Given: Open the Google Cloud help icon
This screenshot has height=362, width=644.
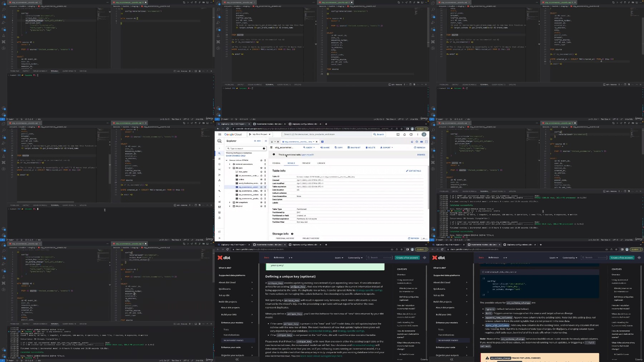Looking at the screenshot, I should pos(411,134).
